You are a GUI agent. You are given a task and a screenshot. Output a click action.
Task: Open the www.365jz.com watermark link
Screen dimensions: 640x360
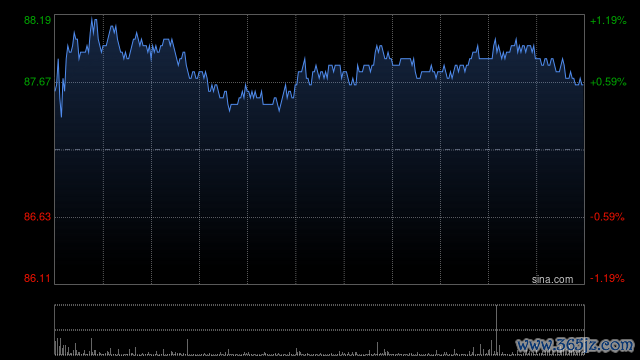575,345
